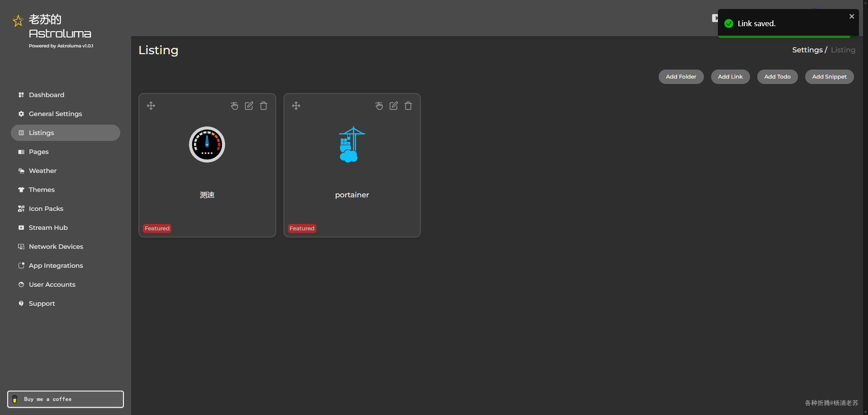868x415 pixels.
Task: Delete the portainer link
Action: [408, 106]
